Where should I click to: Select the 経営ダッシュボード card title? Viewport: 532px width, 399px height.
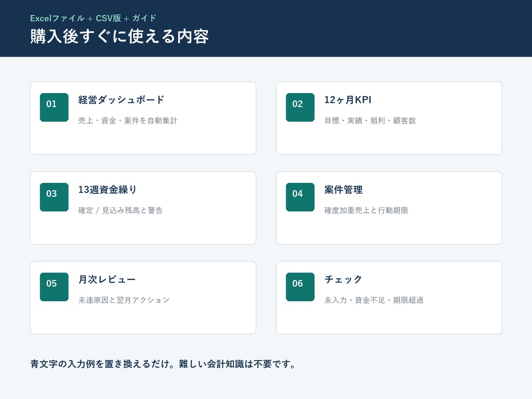pos(122,100)
